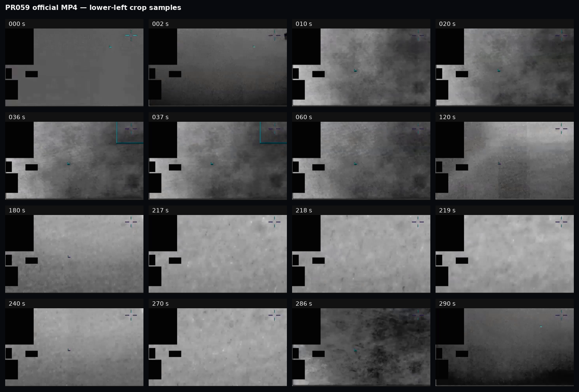
Task: Click the cyan target marker in 020 s frame
Action: coord(499,71)
